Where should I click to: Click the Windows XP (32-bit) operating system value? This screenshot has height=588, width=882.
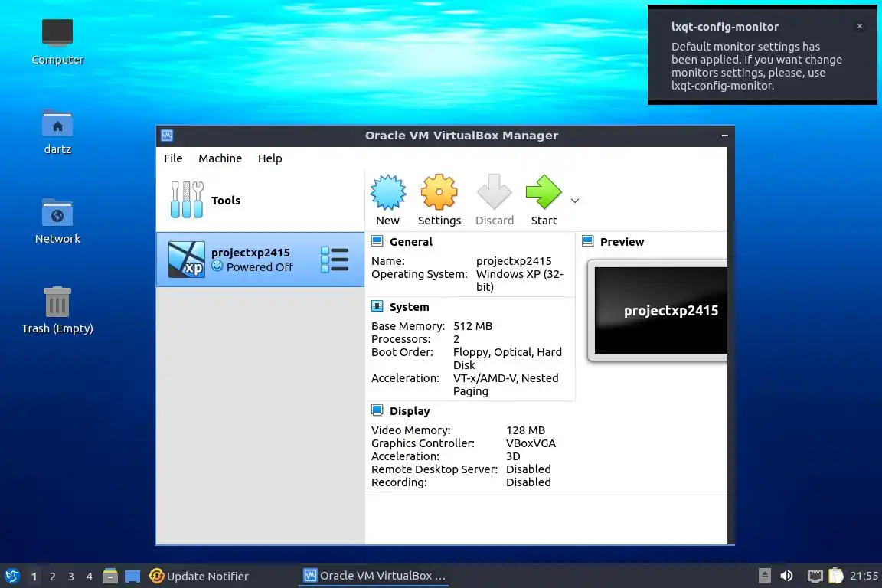click(x=520, y=280)
